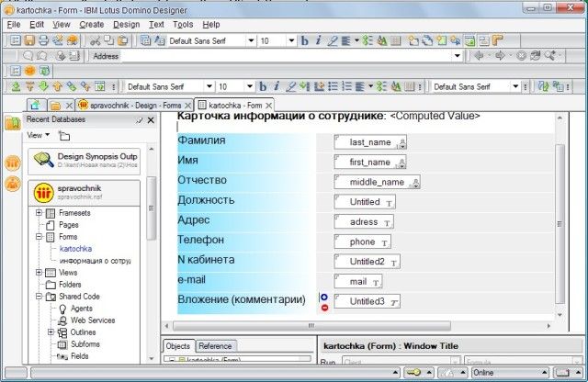The width and height of the screenshot is (588, 382).
Task: Click the red minus icon beside Untitled3
Action: click(x=324, y=307)
